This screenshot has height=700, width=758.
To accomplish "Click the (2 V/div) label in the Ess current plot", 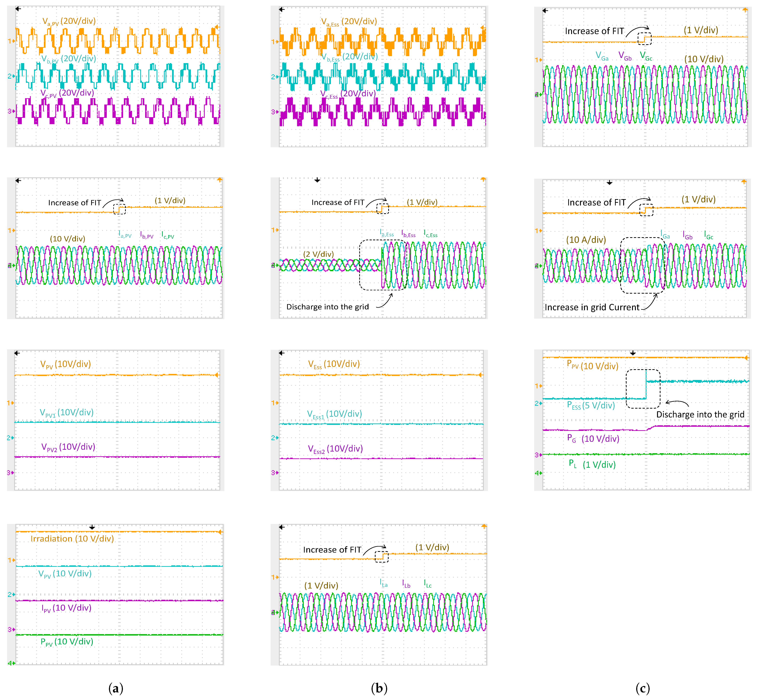I will 318,254.
